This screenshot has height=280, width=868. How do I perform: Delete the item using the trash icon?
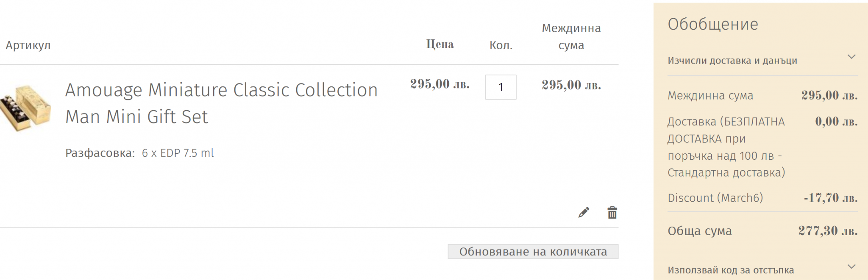612,212
